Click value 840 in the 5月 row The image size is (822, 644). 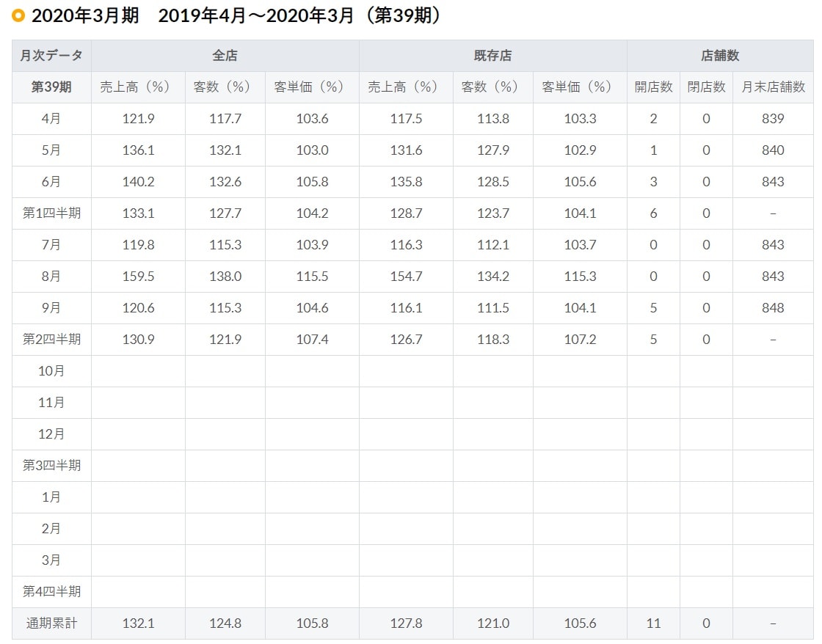[x=774, y=150]
